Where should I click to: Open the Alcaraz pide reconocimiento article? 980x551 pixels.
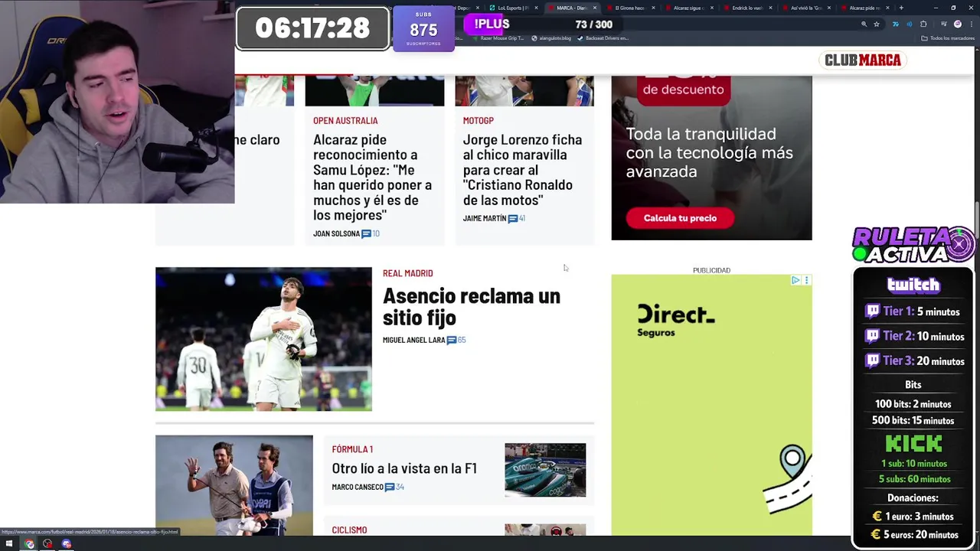point(373,177)
